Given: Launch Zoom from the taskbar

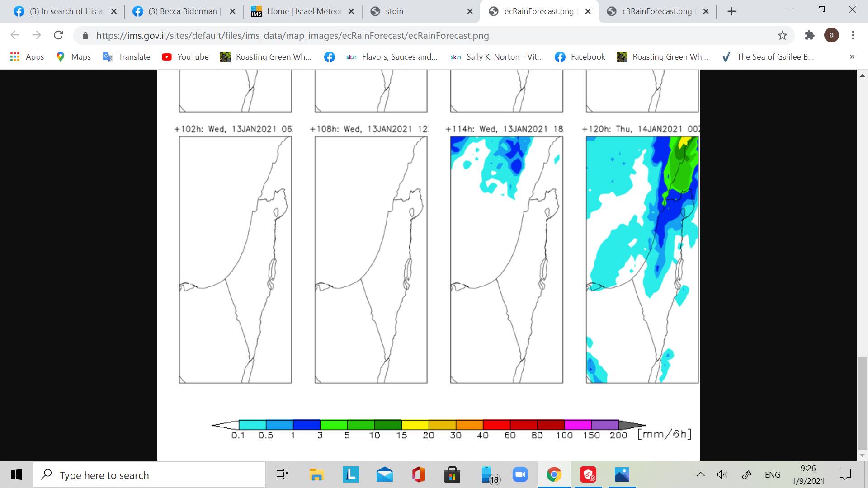Looking at the screenshot, I should (520, 475).
